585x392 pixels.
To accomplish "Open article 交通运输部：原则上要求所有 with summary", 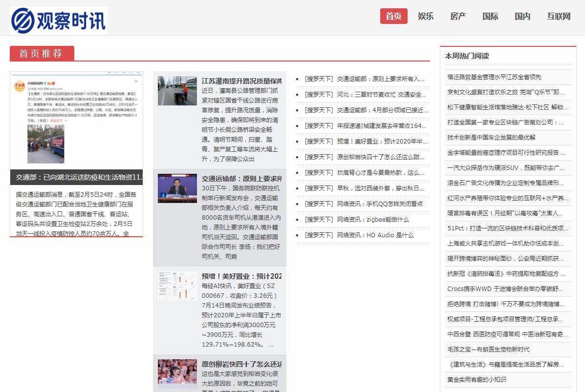I will [241, 179].
